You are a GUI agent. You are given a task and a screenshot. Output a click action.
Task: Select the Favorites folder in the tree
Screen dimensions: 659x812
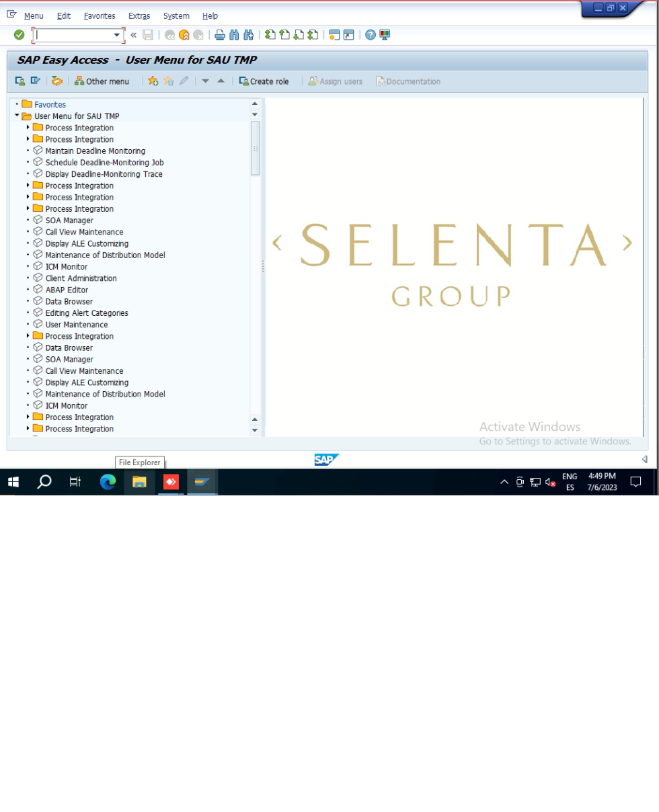(x=50, y=104)
